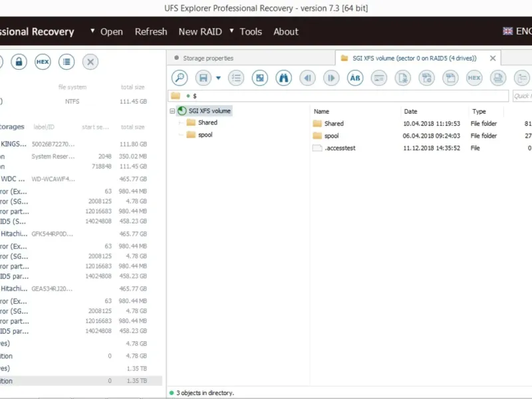532x399 pixels.
Task: Close the SGI XFS volume tab
Action: click(493, 59)
